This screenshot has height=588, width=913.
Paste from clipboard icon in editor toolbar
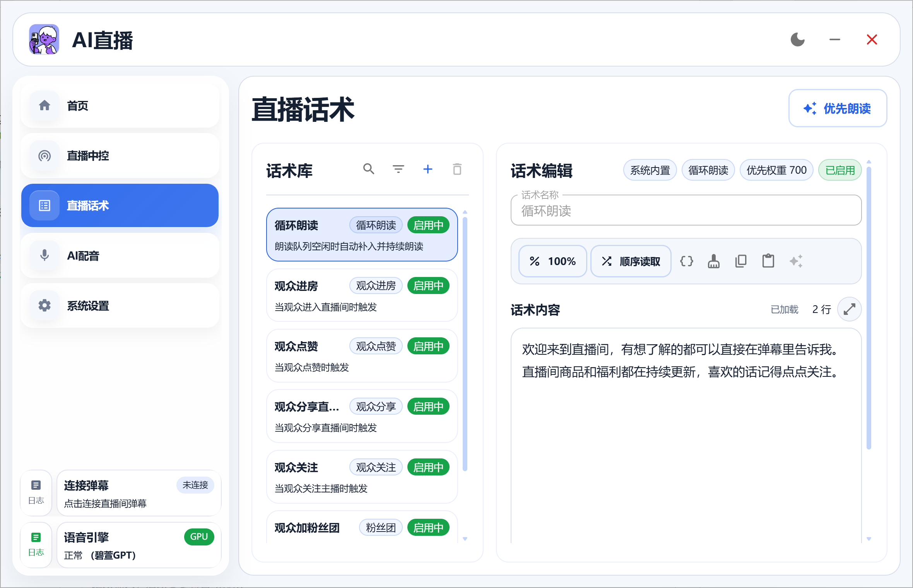coord(768,261)
